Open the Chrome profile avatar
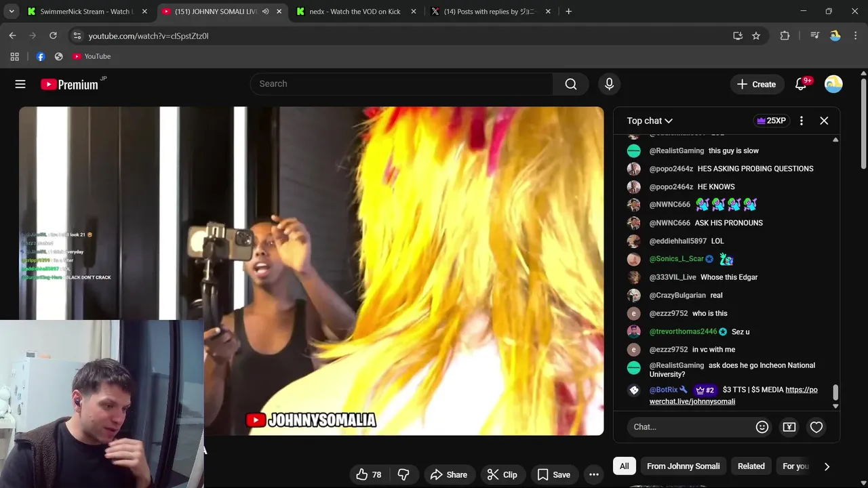 [835, 36]
